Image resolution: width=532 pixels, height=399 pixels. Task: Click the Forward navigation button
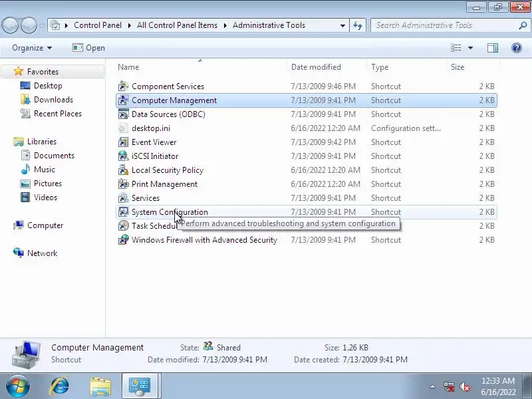(29, 25)
